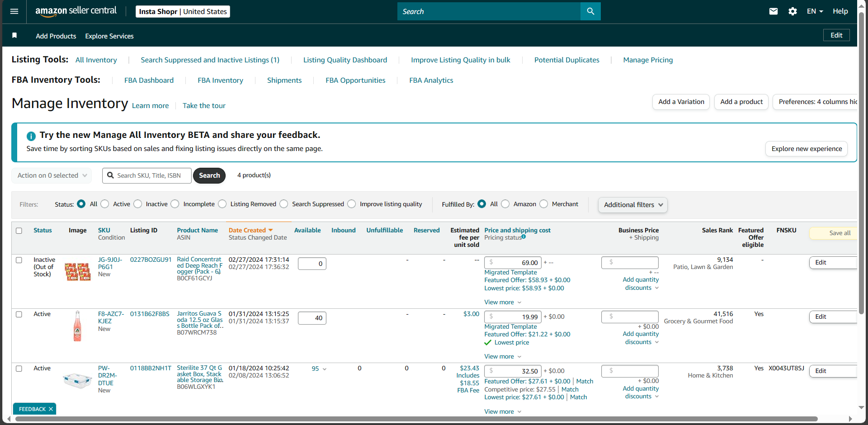The width and height of the screenshot is (868, 425).
Task: Expand the Additional filters dropdown
Action: (632, 205)
